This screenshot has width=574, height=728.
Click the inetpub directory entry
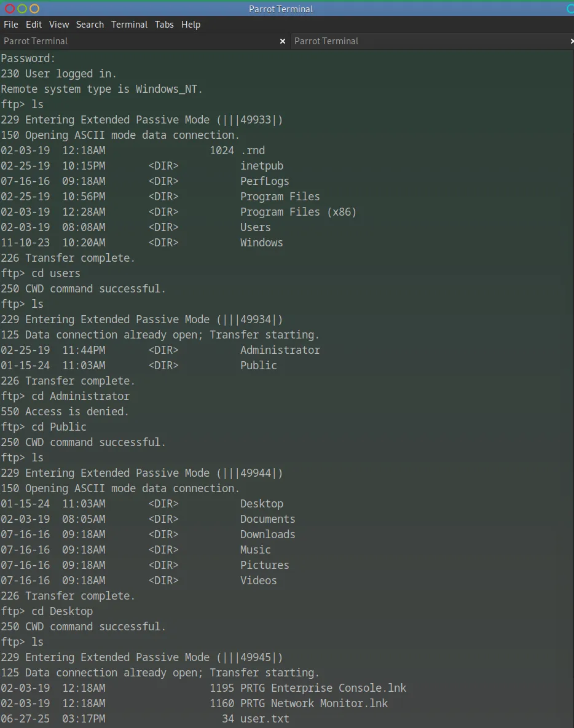click(x=261, y=166)
